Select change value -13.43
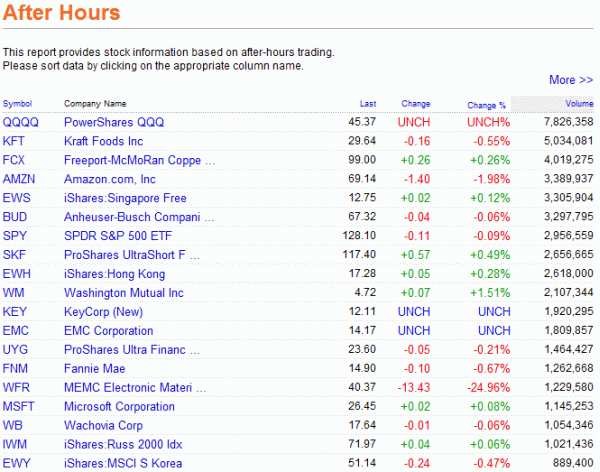 [414, 387]
